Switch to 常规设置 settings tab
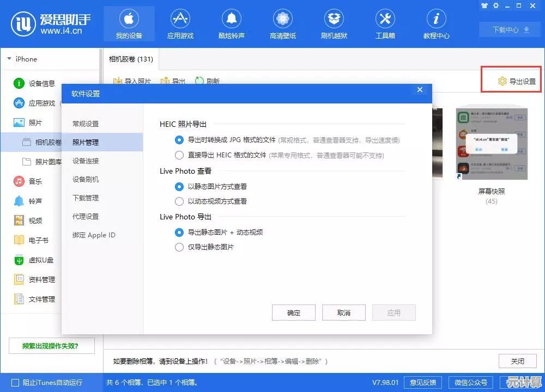The width and height of the screenshot is (545, 392). click(x=86, y=124)
